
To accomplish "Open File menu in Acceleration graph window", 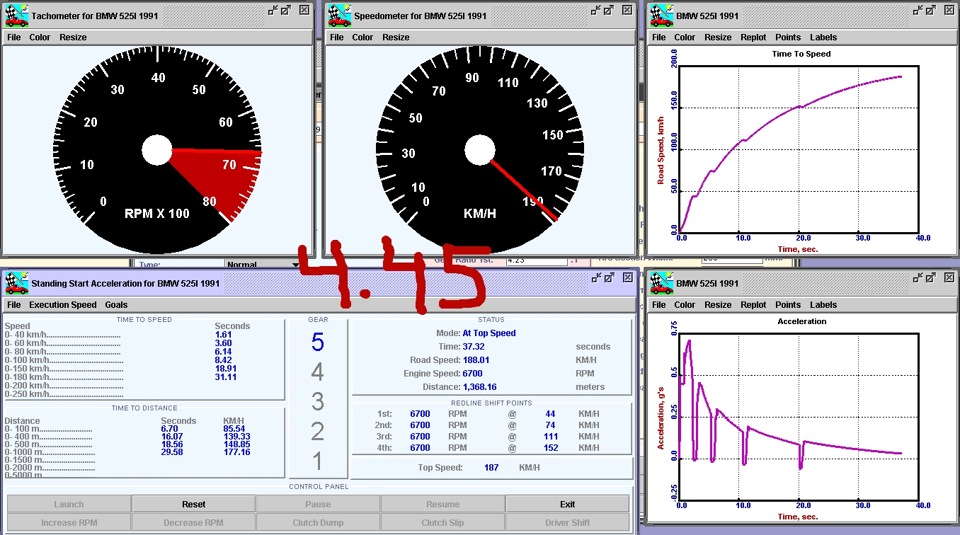I will click(x=659, y=305).
